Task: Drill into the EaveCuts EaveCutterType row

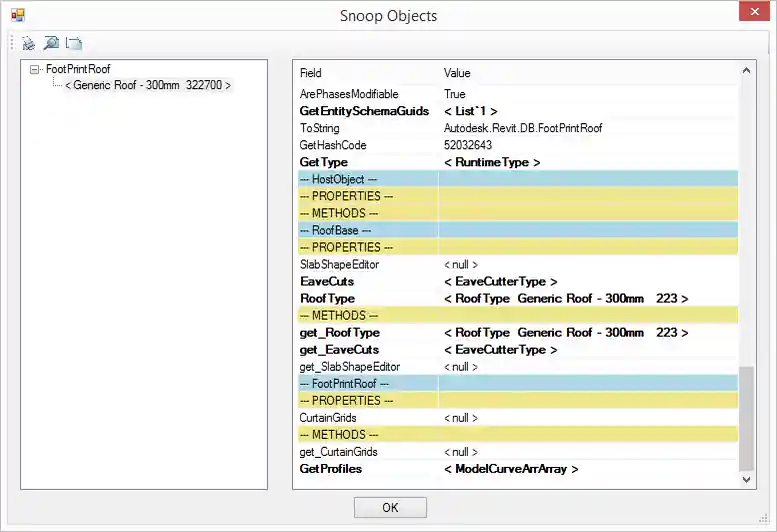Action: pos(500,282)
